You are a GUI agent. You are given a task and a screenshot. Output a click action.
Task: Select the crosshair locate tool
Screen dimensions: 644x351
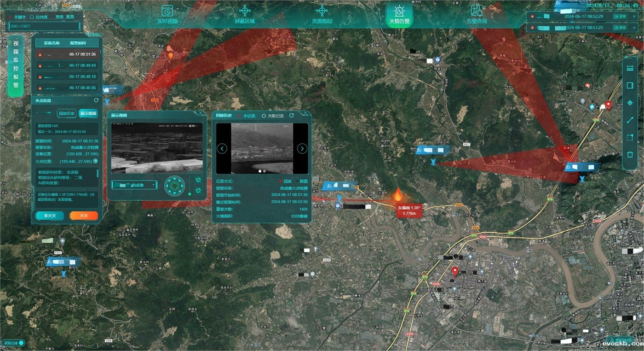630,103
